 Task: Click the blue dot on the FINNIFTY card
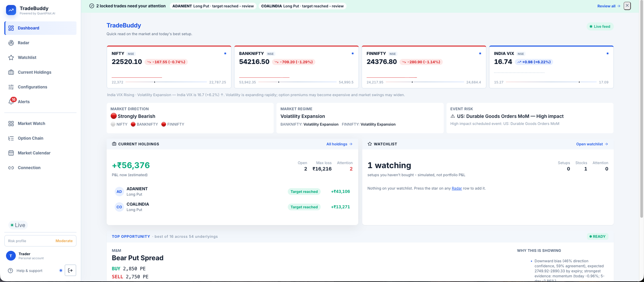(480, 54)
